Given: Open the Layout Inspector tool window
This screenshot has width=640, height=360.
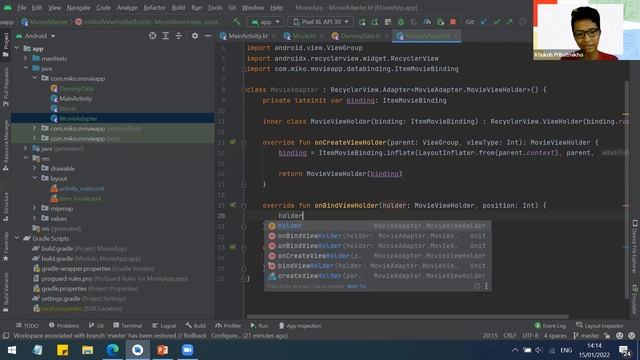Looking at the screenshot, I should pos(600,326).
